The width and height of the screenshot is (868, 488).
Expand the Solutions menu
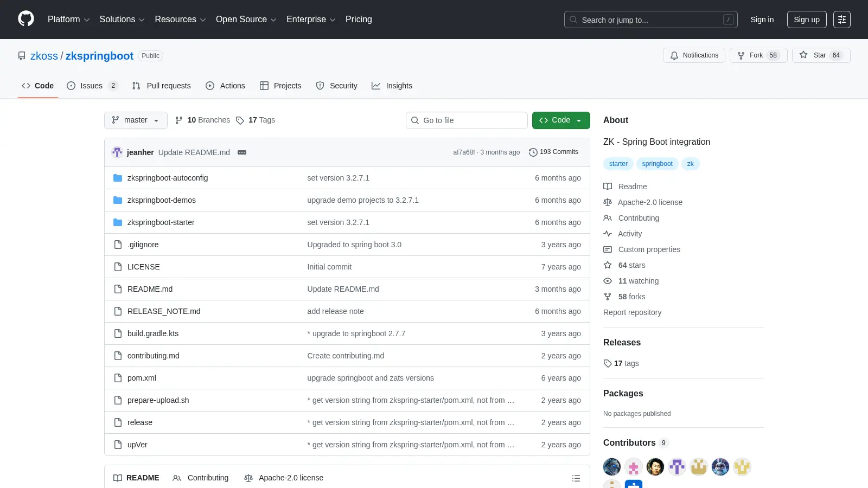click(122, 20)
